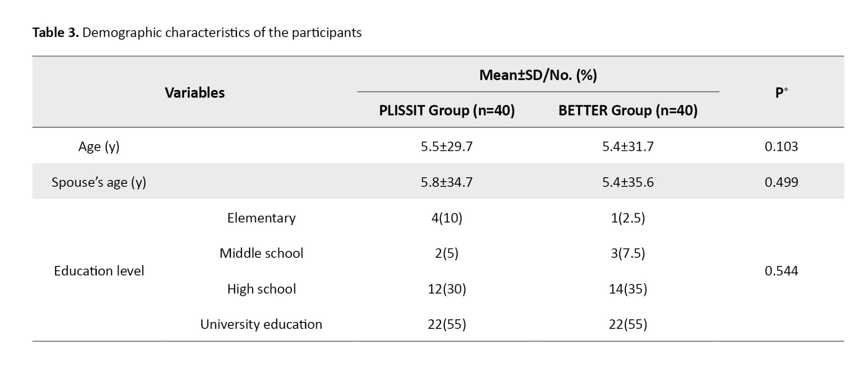
Task: Select the Elementary education sublabel
Action: [261, 218]
